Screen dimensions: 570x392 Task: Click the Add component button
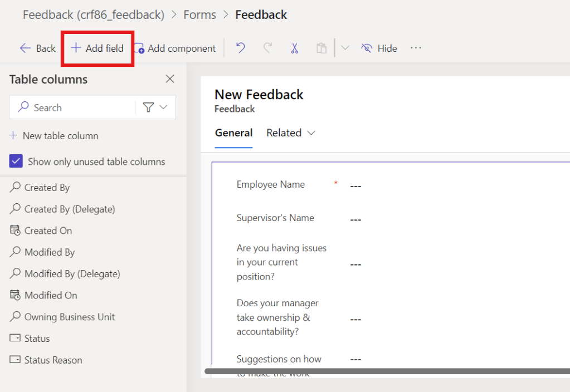coord(175,48)
